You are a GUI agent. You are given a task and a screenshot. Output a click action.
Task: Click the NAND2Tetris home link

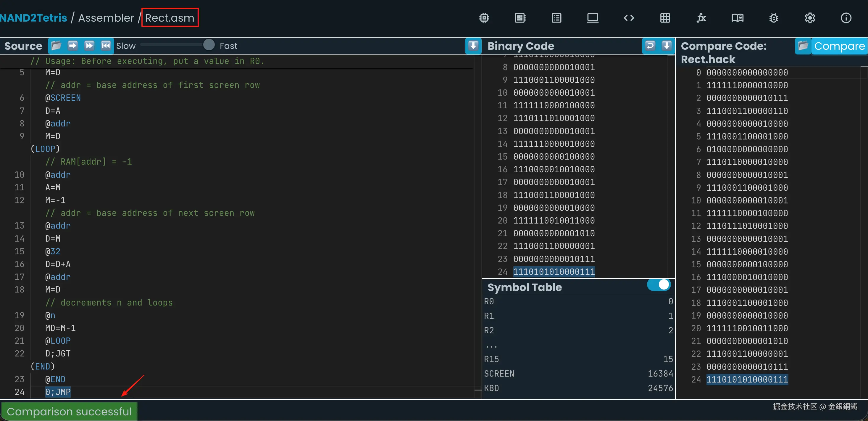point(33,18)
